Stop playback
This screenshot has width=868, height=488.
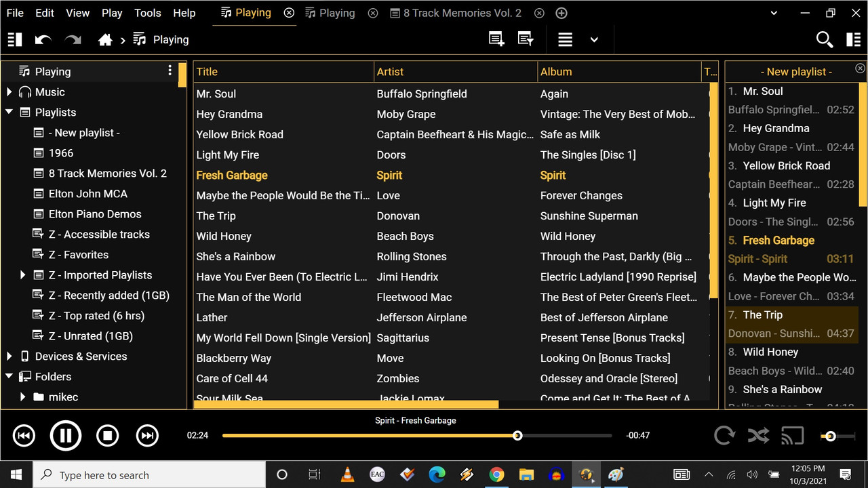point(107,436)
